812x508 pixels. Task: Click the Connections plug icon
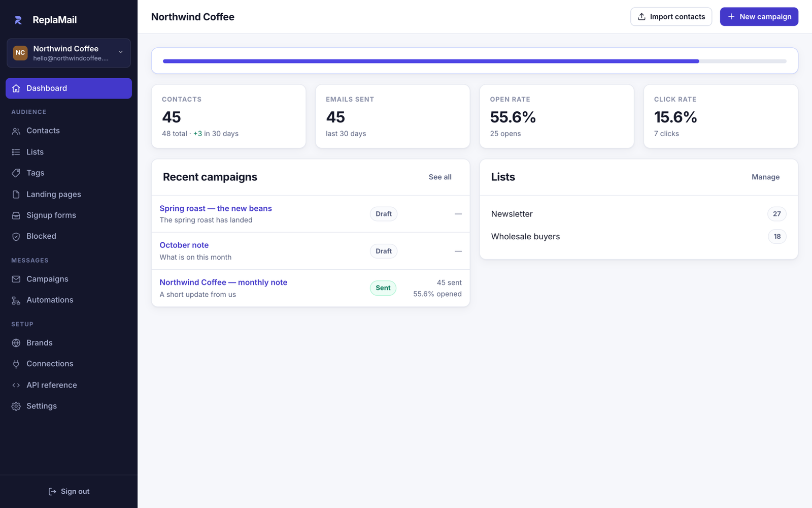(16, 364)
